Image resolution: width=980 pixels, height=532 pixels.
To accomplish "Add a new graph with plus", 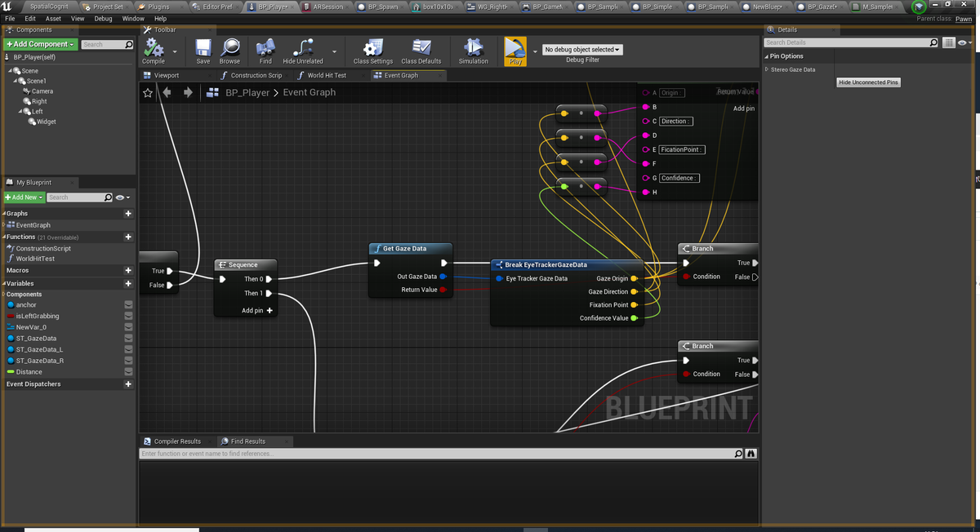I will [x=128, y=214].
